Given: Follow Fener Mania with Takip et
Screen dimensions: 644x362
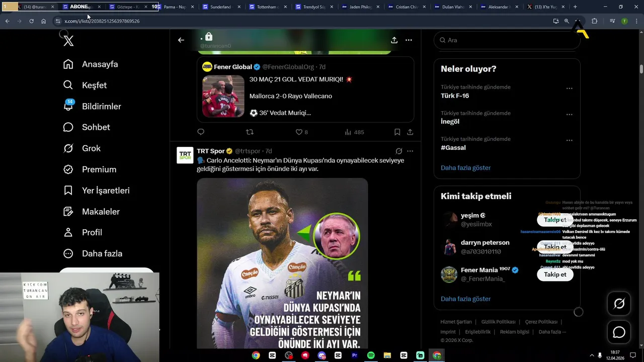Looking at the screenshot, I should pos(555,275).
